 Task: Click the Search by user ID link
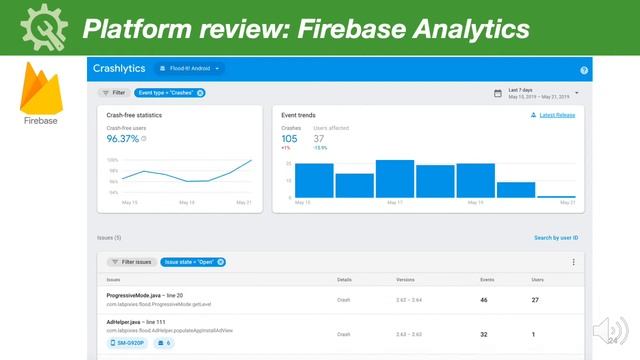(556, 238)
